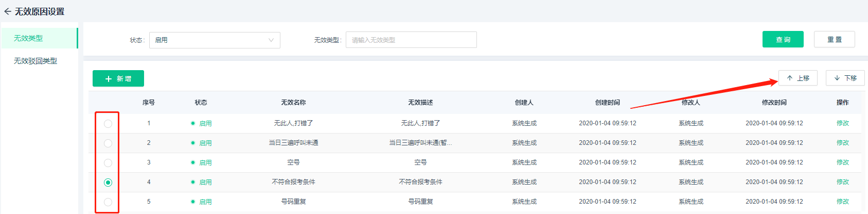Click 修改 for 无此人,打错了 row
The width and height of the screenshot is (868, 214).
pyautogui.click(x=842, y=123)
